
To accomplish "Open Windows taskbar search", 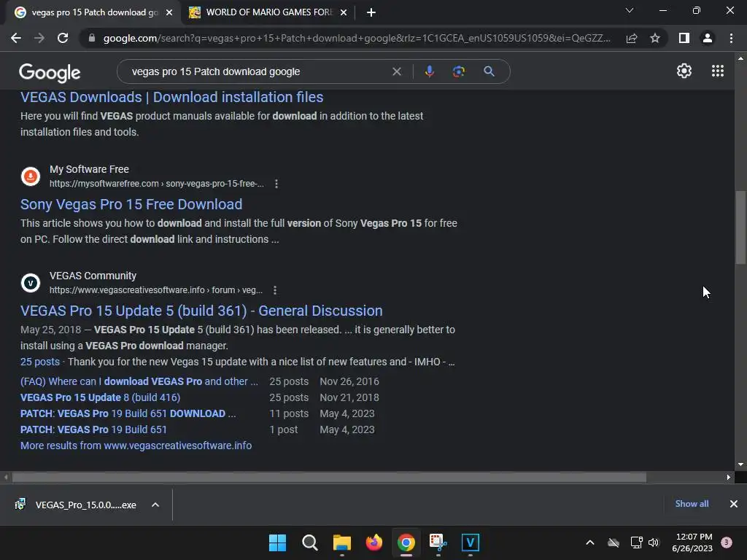I will point(309,542).
